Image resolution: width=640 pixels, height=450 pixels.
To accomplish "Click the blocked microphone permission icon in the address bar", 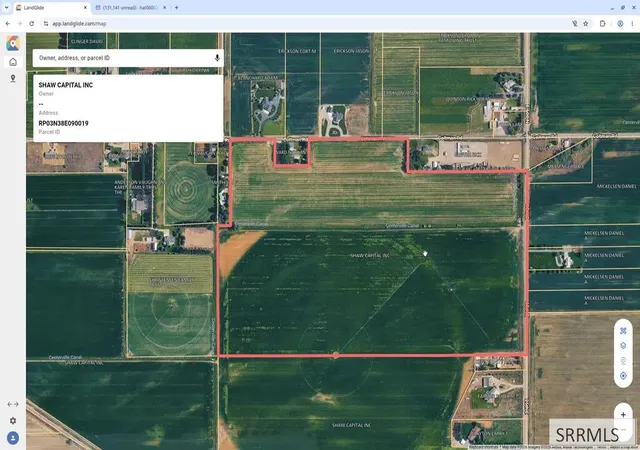I will (575, 24).
